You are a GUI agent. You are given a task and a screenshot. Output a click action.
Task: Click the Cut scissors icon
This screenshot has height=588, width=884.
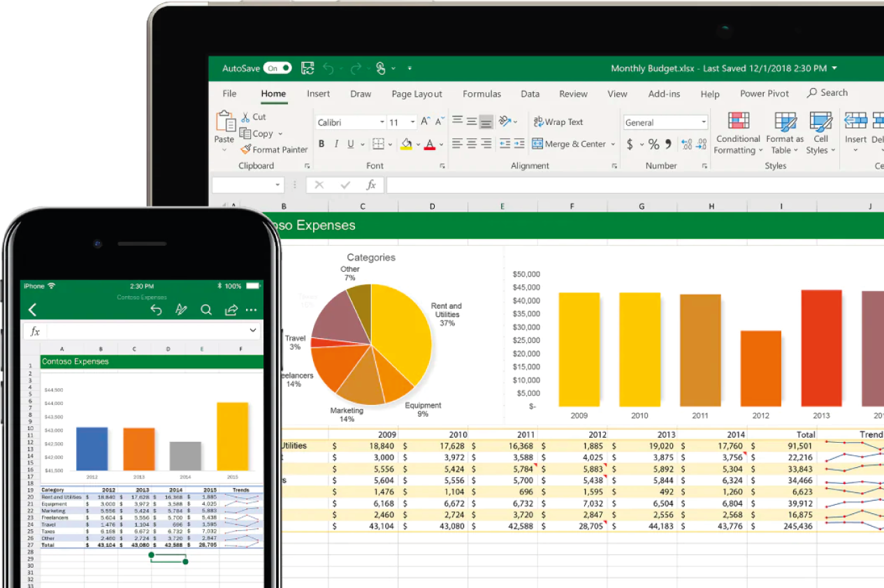point(245,117)
